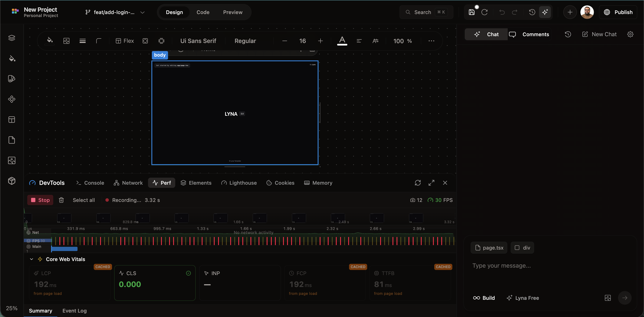The image size is (644, 317).
Task: Click the version history clock icon
Action: 532,12
